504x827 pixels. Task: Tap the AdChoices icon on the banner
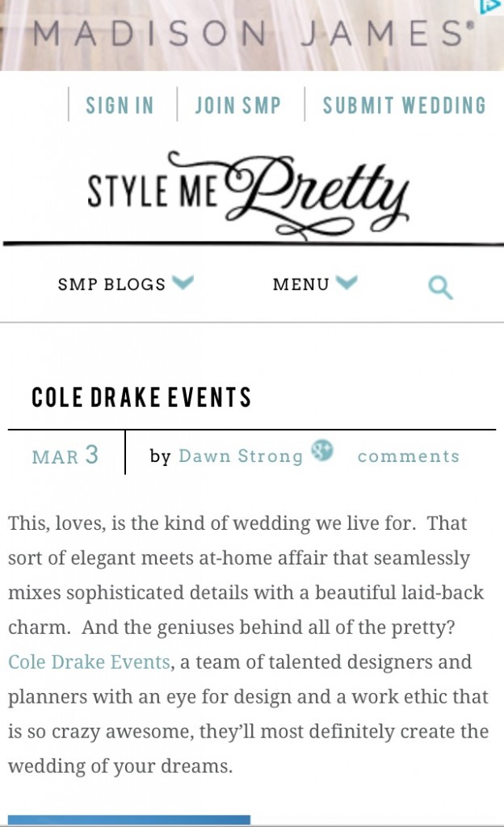pyautogui.click(x=491, y=6)
